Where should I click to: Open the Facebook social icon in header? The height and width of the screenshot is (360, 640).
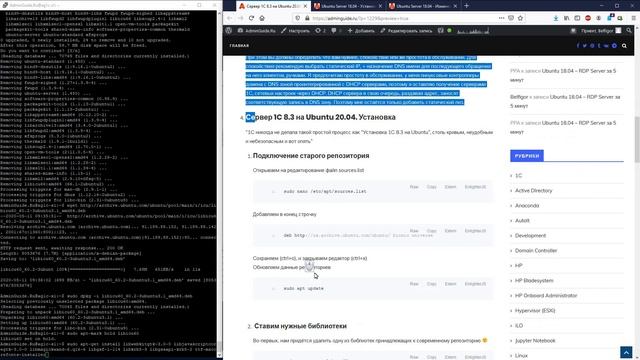[578, 46]
